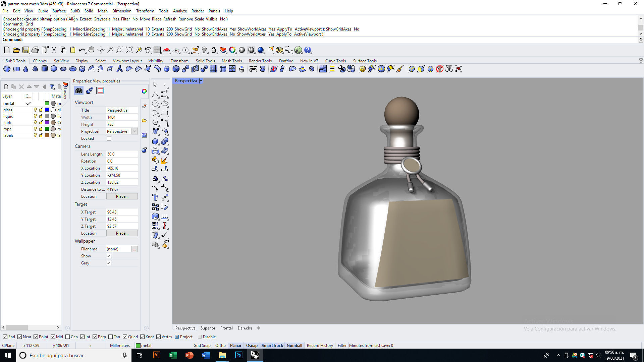Switch to the Superior viewport tab
This screenshot has height=362, width=644.
pyautogui.click(x=208, y=328)
